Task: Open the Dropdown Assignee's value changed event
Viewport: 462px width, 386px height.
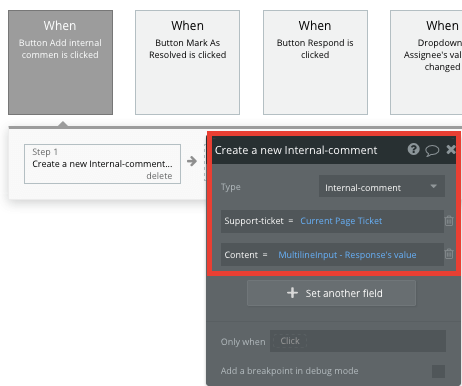Action: [x=426, y=63]
